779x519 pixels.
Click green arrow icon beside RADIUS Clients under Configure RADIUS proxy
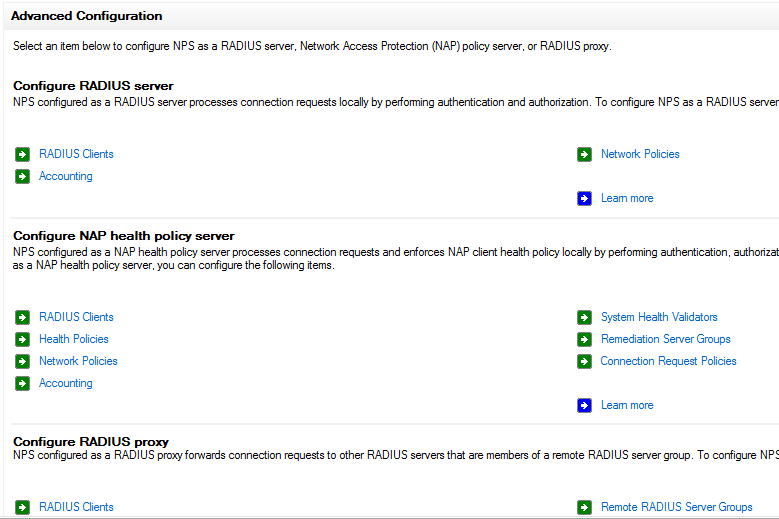click(22, 507)
